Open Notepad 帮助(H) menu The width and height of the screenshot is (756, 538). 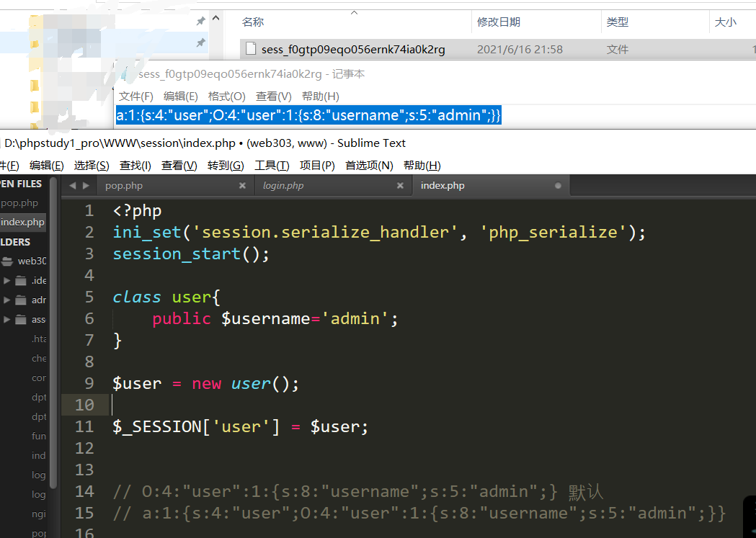coord(321,97)
